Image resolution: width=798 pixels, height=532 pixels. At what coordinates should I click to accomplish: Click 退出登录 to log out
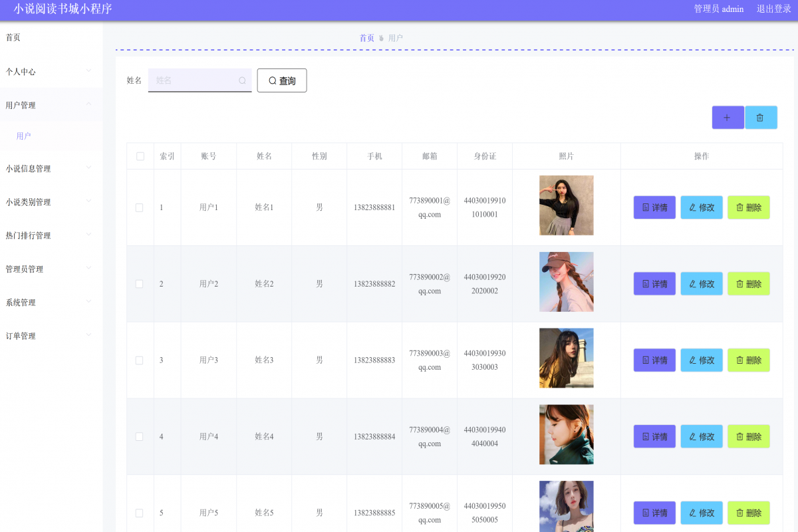[773, 9]
